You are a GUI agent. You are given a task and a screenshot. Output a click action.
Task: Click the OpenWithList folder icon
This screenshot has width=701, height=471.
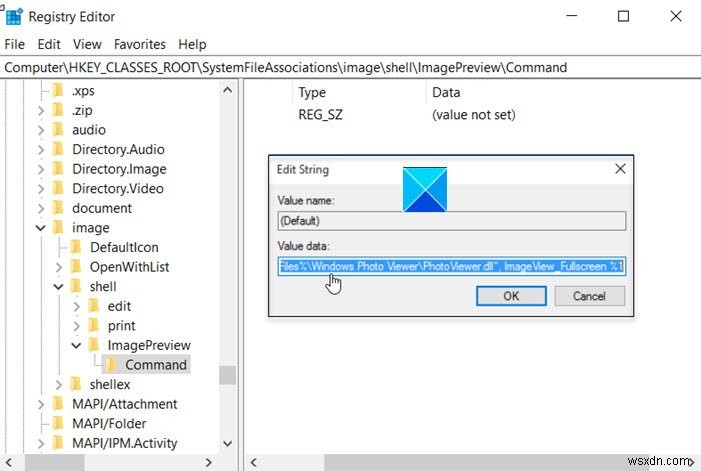(76, 267)
